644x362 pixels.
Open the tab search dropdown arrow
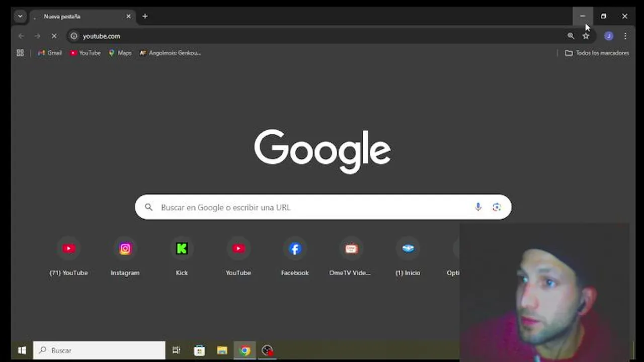click(x=20, y=16)
